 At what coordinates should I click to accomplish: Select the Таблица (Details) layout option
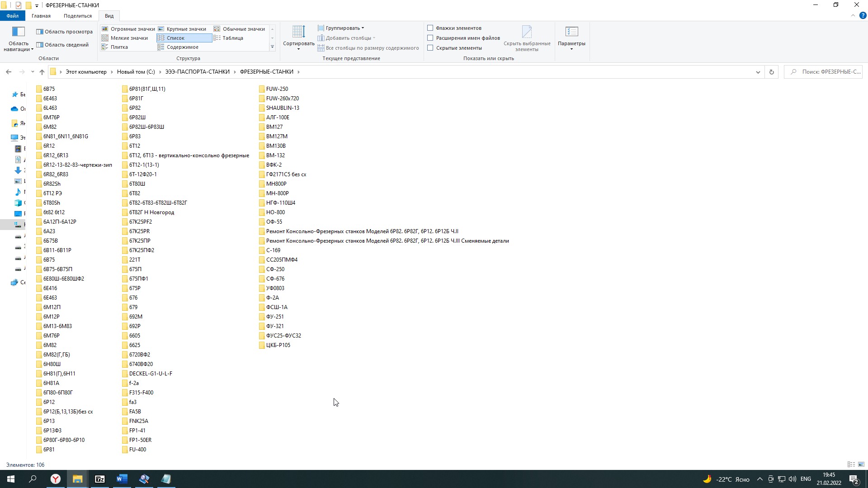tap(232, 38)
